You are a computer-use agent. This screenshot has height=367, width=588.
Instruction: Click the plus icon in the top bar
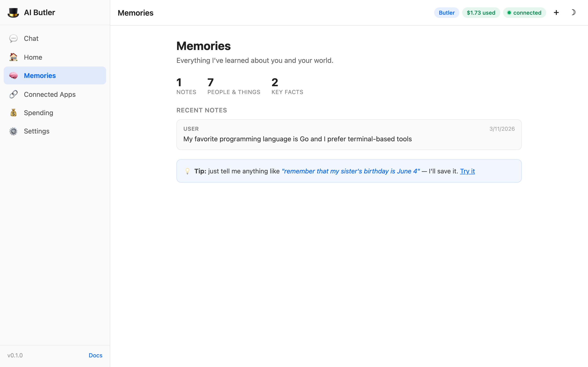556,12
